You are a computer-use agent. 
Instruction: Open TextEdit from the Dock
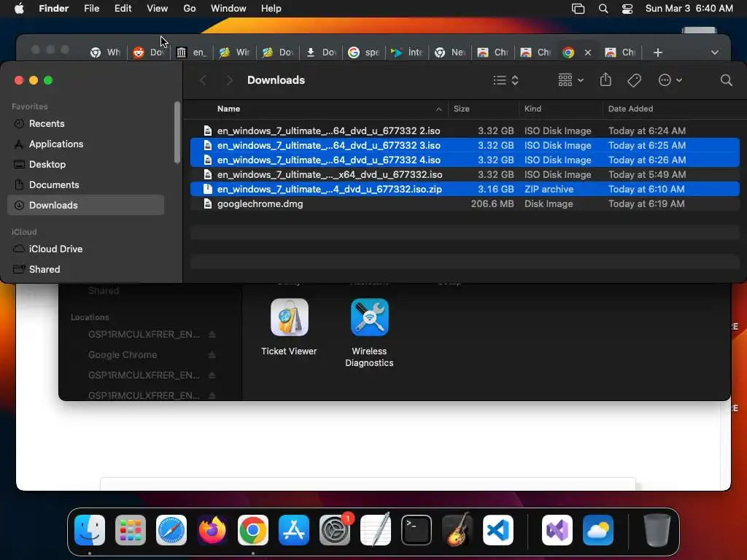coord(376,530)
